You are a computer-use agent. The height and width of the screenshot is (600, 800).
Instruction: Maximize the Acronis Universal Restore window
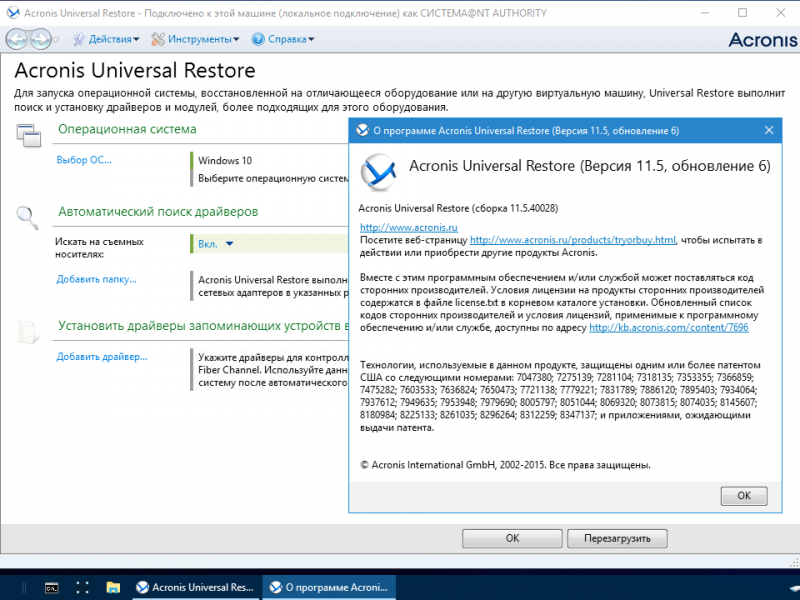click(743, 13)
